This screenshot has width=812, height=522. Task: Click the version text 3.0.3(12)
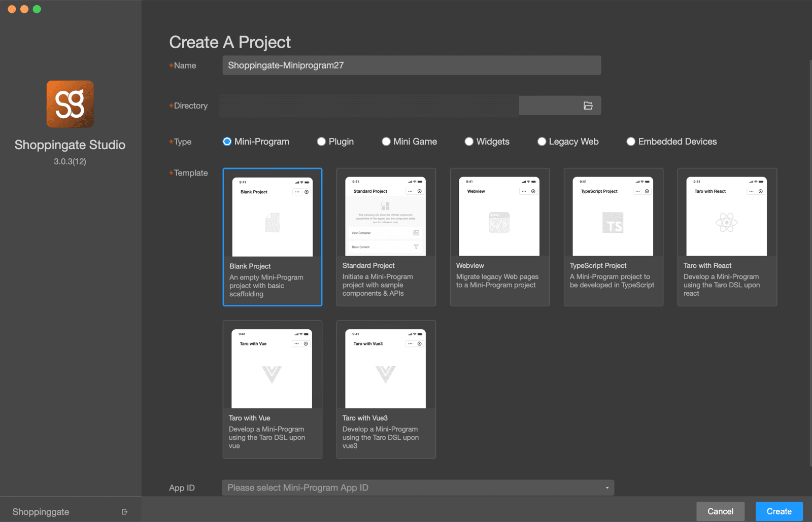point(70,161)
